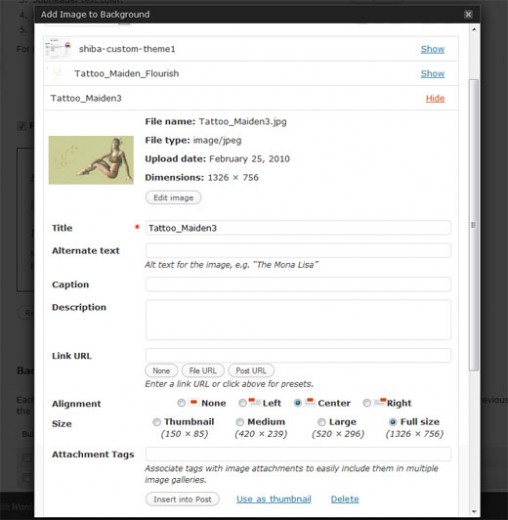Click Use as thumbnail link
Viewport: 508px width, 520px height.
tap(274, 499)
